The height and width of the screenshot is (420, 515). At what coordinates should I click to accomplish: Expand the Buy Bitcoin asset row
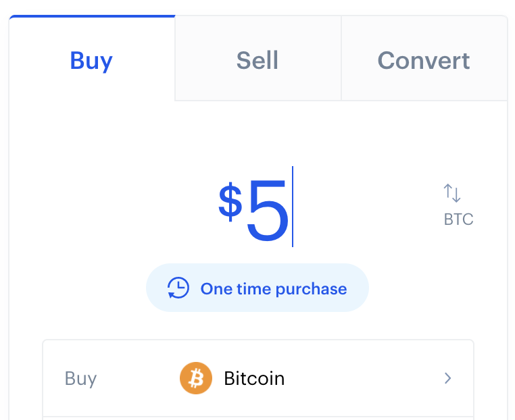coord(258,378)
